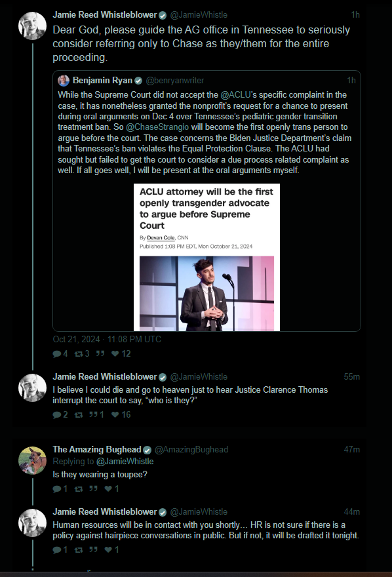
Task: Like the Clarence Thomas tweet with 16 likes
Action: click(115, 415)
